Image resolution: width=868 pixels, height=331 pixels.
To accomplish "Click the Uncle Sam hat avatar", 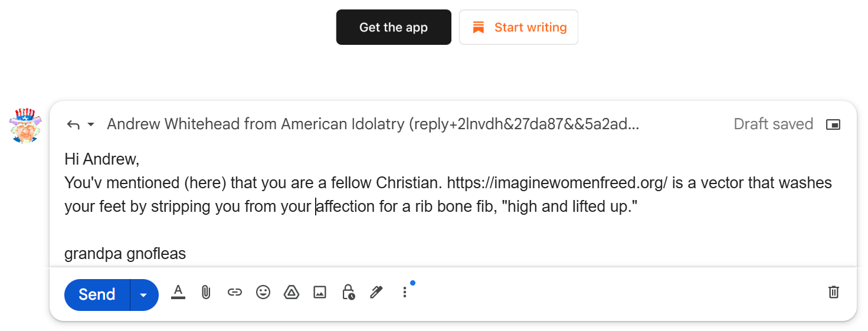I will point(25,124).
